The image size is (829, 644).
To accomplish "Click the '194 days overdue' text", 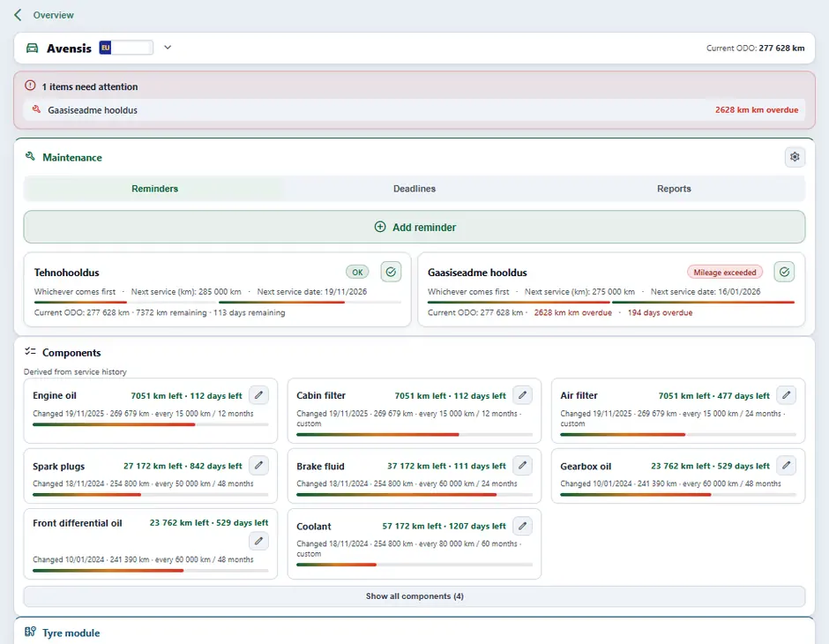I will pos(660,312).
